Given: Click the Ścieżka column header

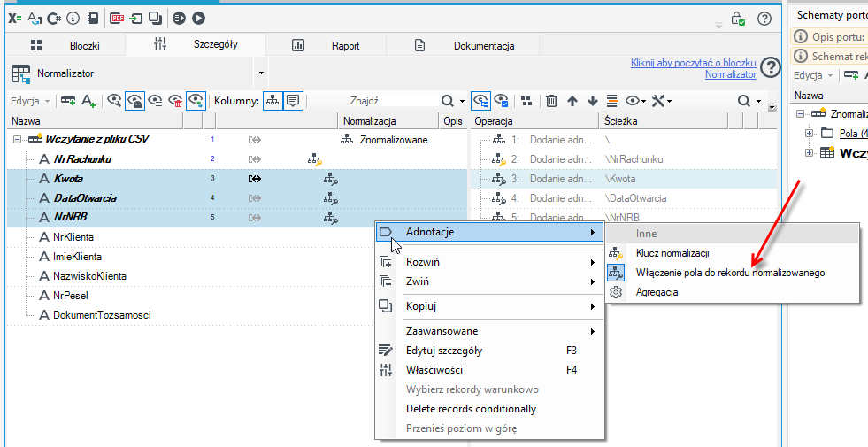Looking at the screenshot, I should click(664, 121).
